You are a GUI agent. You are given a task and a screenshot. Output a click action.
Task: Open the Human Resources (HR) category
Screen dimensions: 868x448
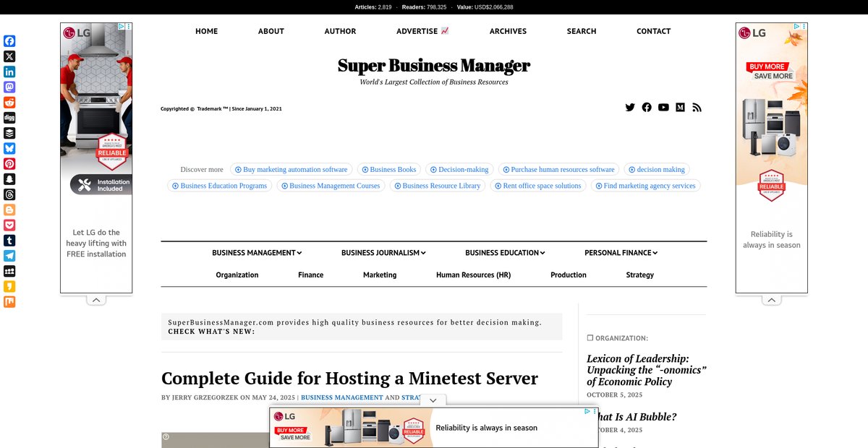point(473,275)
